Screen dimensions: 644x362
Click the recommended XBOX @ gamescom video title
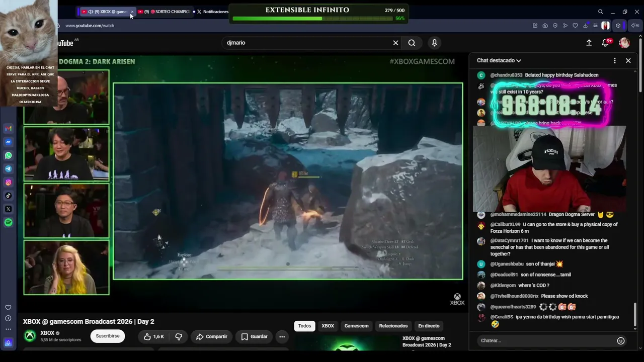427,342
